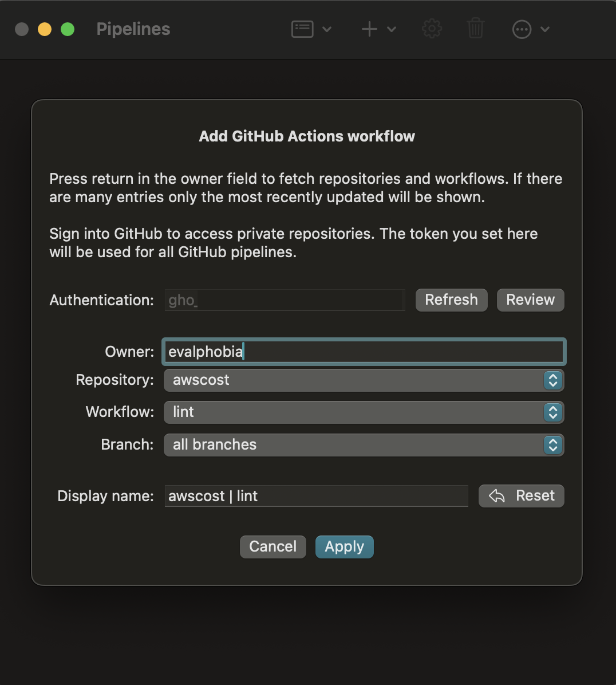This screenshot has width=616, height=685.
Task: Click the 'Authentication:' label
Action: coord(102,301)
